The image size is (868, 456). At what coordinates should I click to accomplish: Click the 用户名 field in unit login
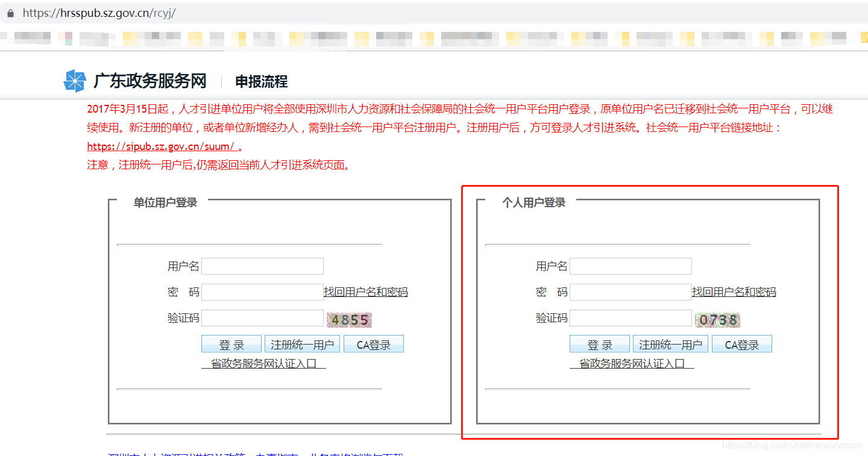(x=262, y=266)
